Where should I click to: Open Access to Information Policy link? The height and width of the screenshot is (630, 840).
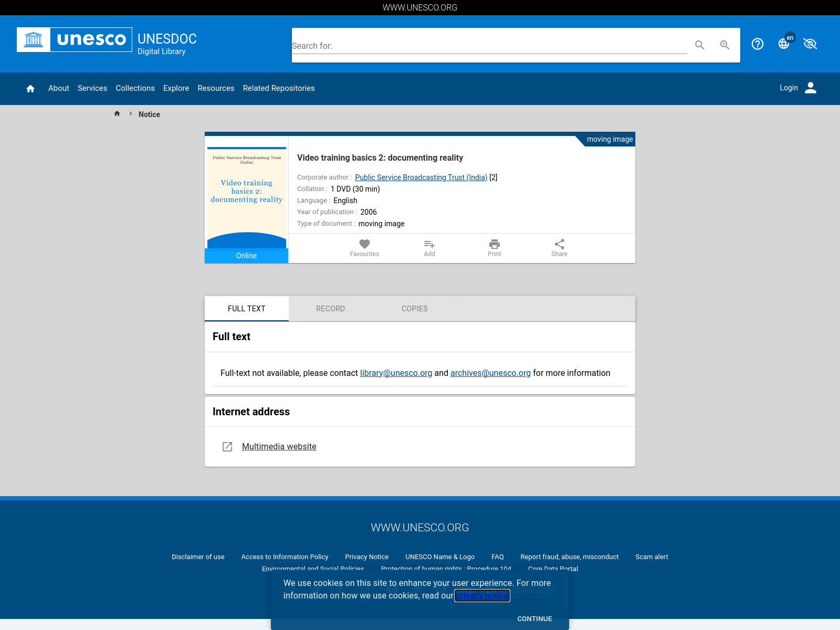[285, 557]
